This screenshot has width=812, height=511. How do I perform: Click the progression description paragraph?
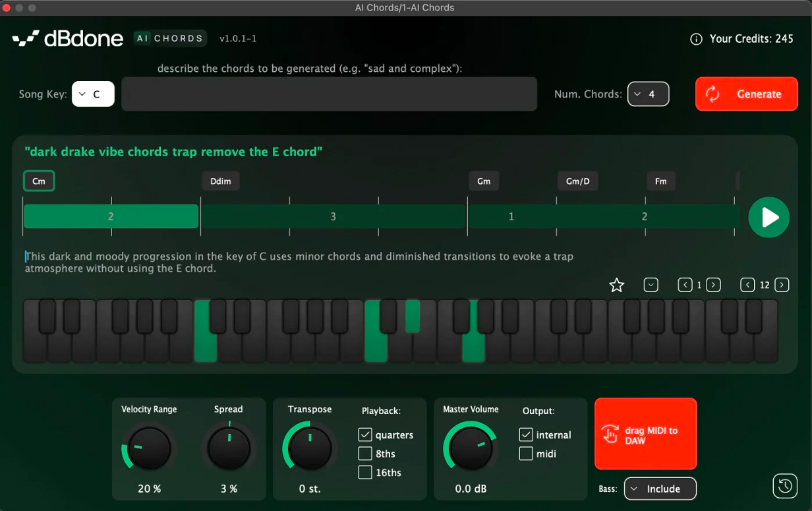click(299, 262)
